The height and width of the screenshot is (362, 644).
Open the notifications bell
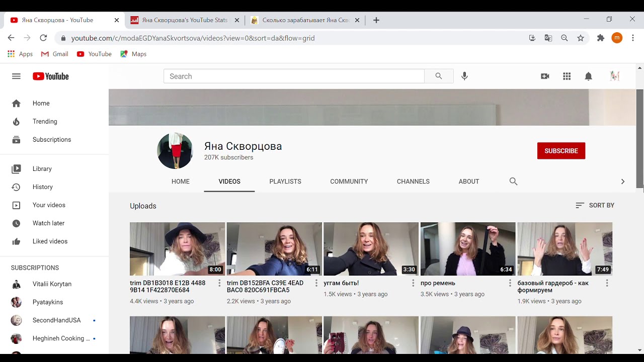tap(589, 76)
